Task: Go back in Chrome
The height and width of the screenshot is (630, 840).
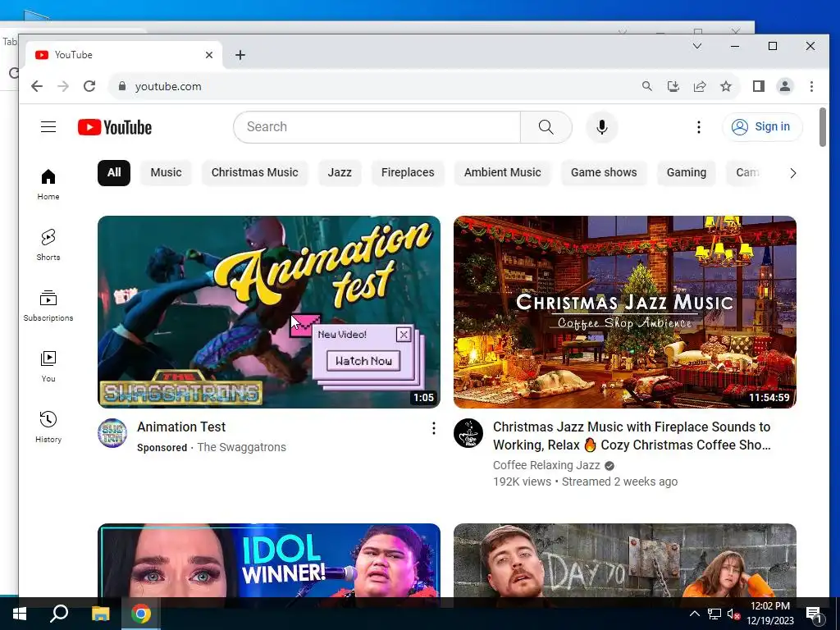Action: pos(36,86)
